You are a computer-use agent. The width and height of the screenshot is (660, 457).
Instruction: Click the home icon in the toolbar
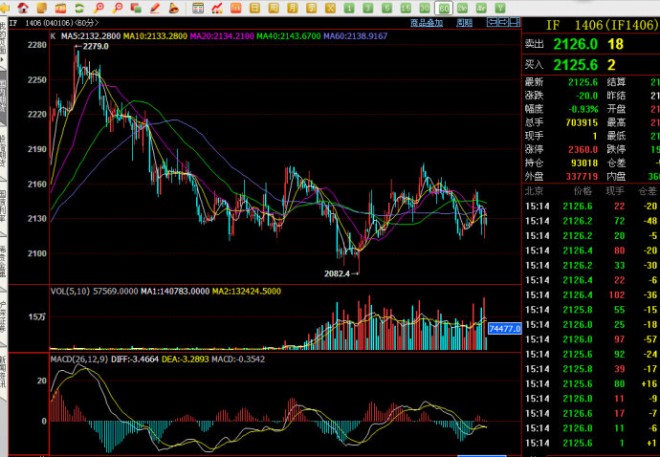(22, 7)
